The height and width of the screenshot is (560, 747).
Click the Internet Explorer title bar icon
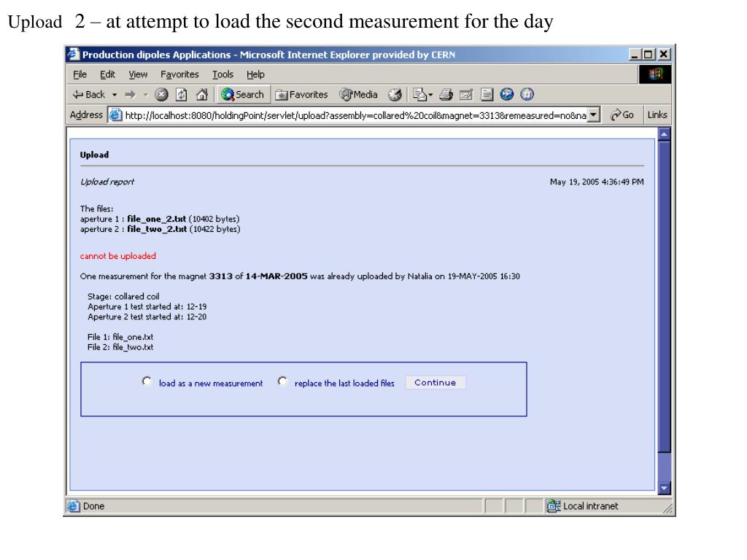[74, 54]
